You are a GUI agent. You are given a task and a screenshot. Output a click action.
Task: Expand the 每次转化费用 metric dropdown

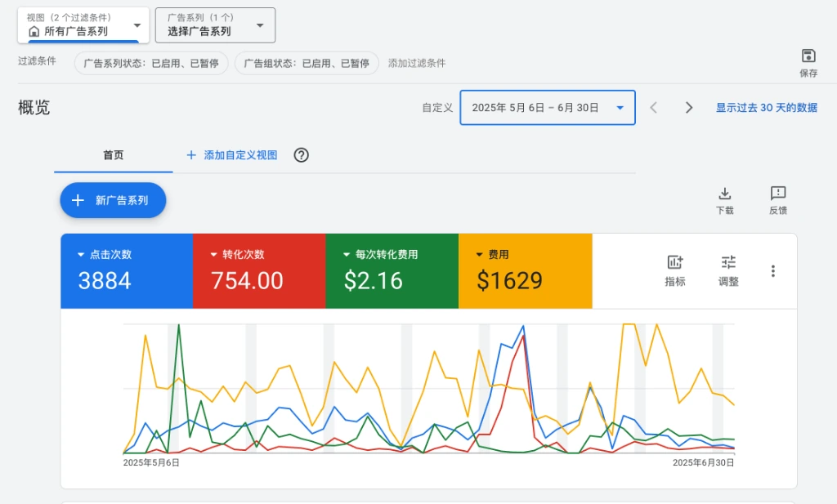click(x=347, y=254)
